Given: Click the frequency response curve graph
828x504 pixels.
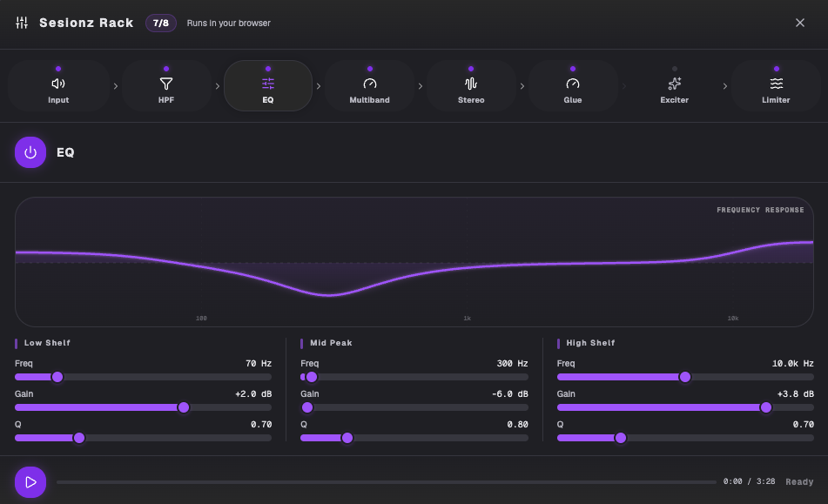Looking at the screenshot, I should 414,262.
